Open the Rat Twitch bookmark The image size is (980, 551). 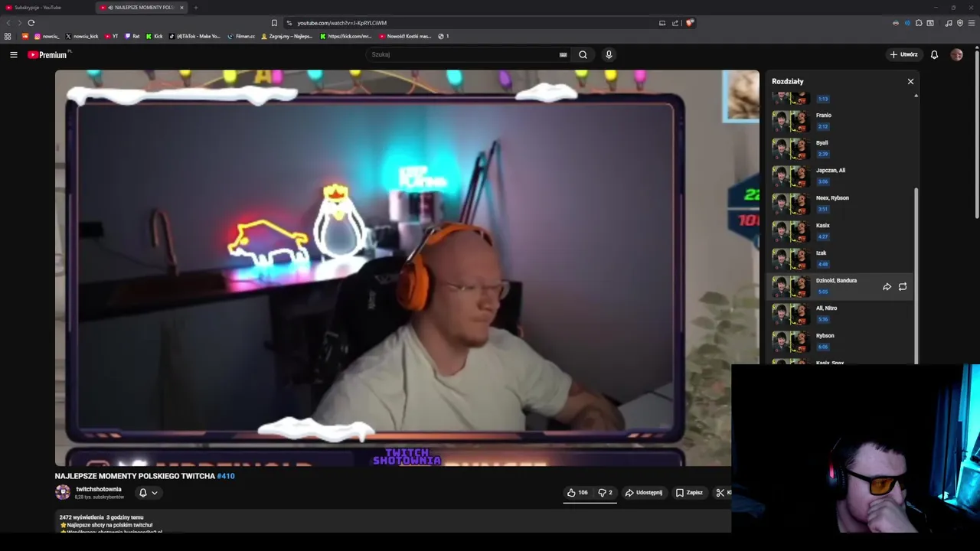click(x=133, y=36)
